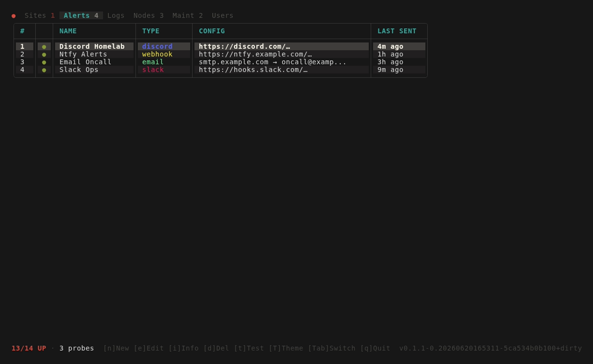Select the Ntfy Alerts row name

click(83, 54)
